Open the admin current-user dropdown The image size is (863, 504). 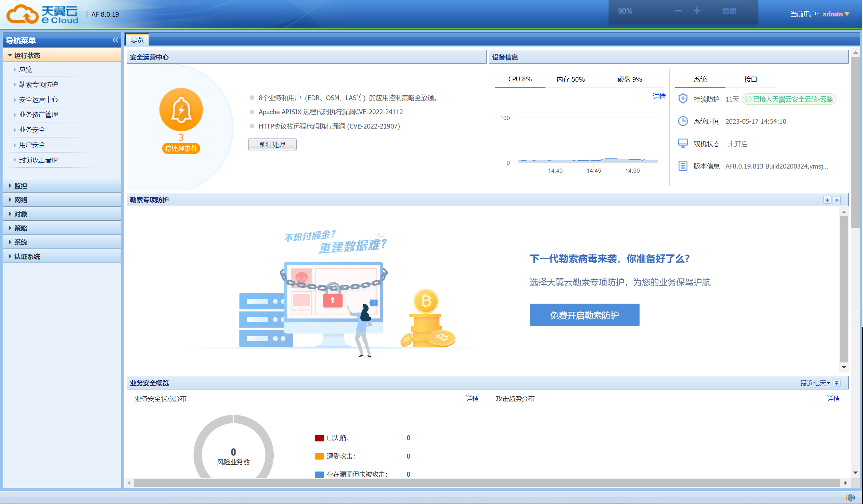[x=836, y=14]
